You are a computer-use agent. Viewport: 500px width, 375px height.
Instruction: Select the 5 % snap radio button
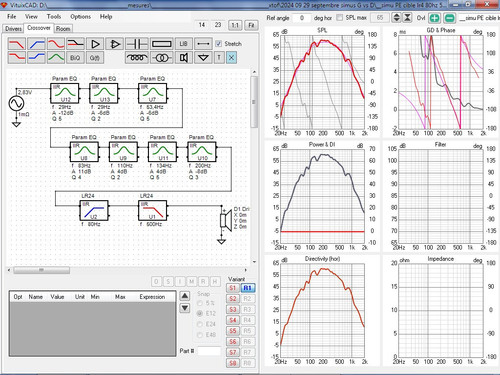pyautogui.click(x=200, y=303)
